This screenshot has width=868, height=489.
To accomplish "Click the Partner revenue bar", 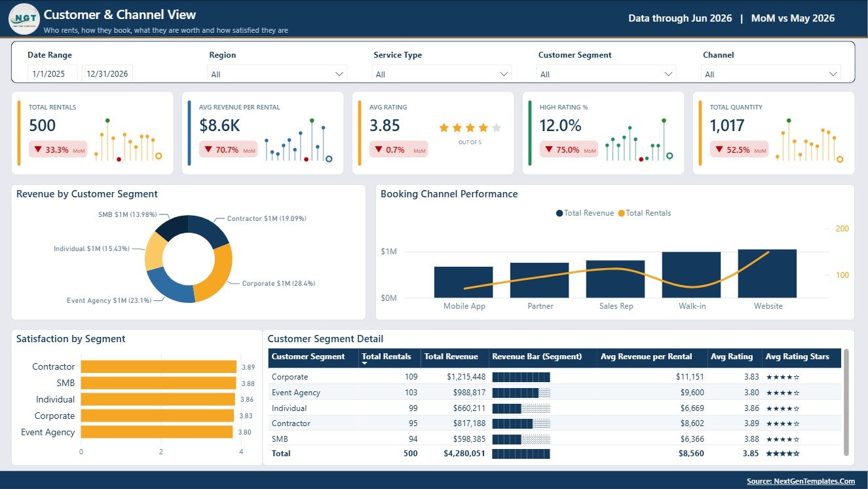I will click(539, 280).
